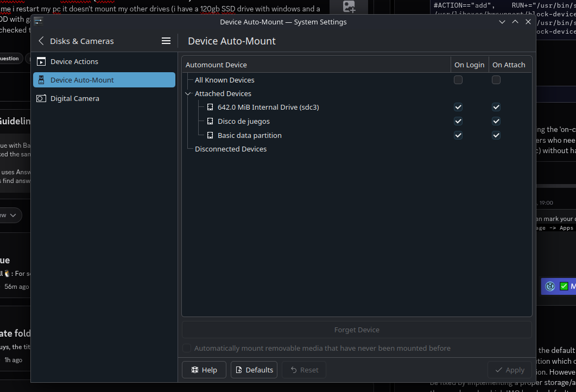Uncheck On Login for Disco de juegos

(x=458, y=121)
